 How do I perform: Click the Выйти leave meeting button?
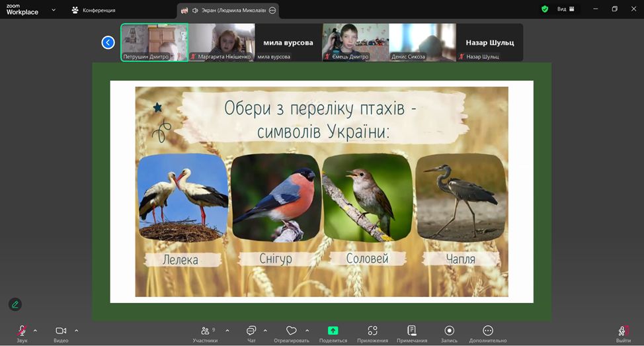tap(623, 331)
